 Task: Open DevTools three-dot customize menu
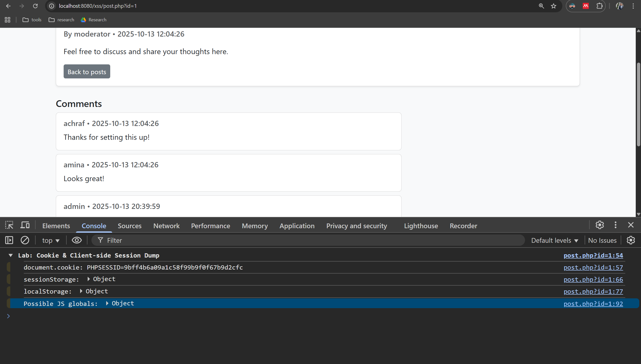pyautogui.click(x=615, y=225)
